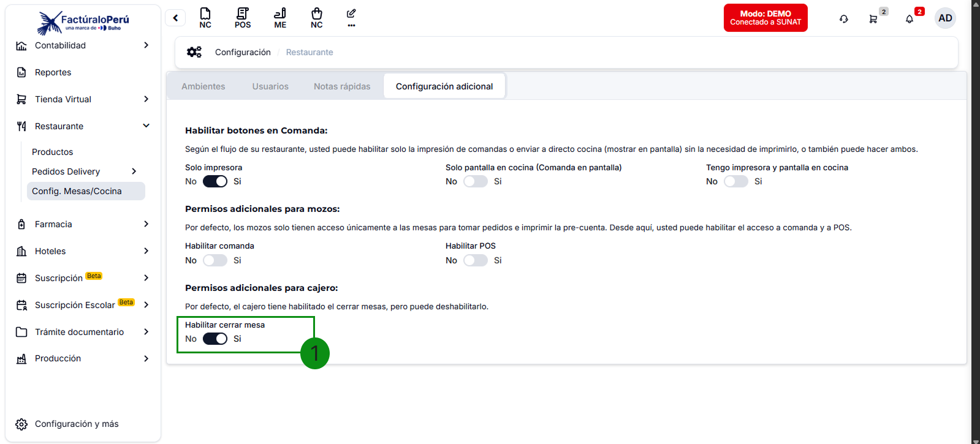Click the Contabilidad chart icon

click(x=21, y=45)
